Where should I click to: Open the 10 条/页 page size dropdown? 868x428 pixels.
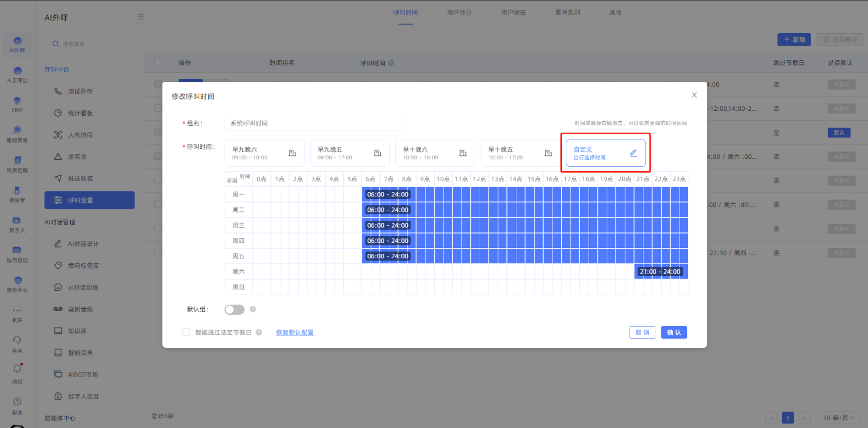pos(838,418)
